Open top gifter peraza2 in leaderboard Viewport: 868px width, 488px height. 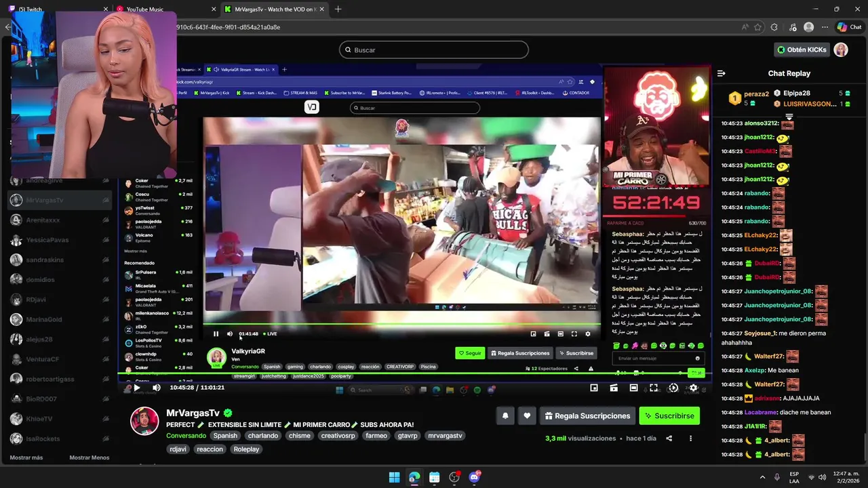tap(756, 94)
